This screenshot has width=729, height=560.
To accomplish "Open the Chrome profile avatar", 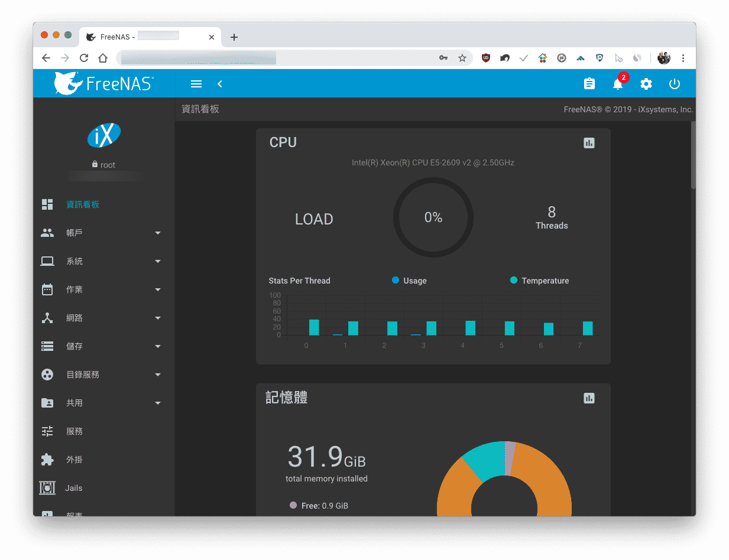I will [664, 58].
